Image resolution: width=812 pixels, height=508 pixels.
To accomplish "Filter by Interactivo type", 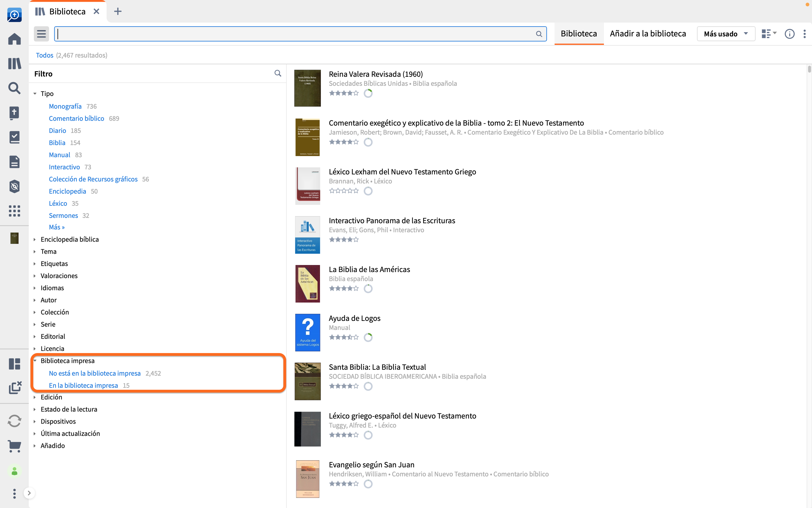I will [64, 167].
